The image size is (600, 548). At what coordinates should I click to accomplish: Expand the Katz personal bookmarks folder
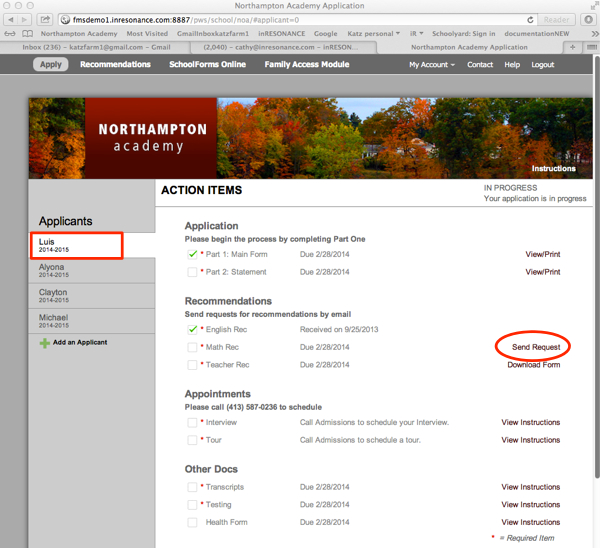point(372,33)
